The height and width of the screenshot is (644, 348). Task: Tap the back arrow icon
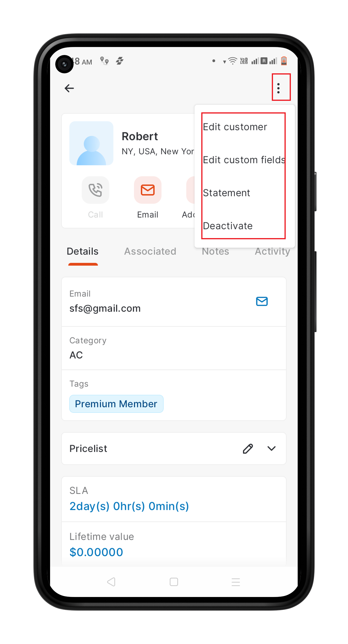tap(69, 88)
